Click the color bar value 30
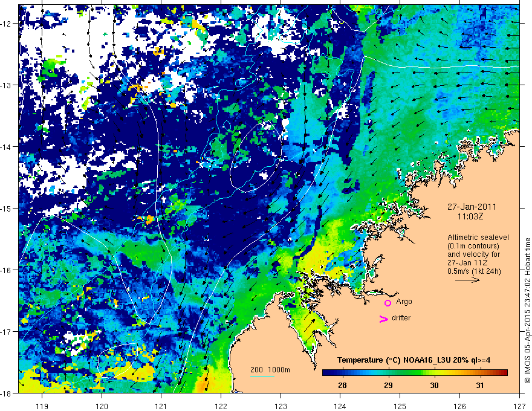532x411 pixels. click(434, 386)
